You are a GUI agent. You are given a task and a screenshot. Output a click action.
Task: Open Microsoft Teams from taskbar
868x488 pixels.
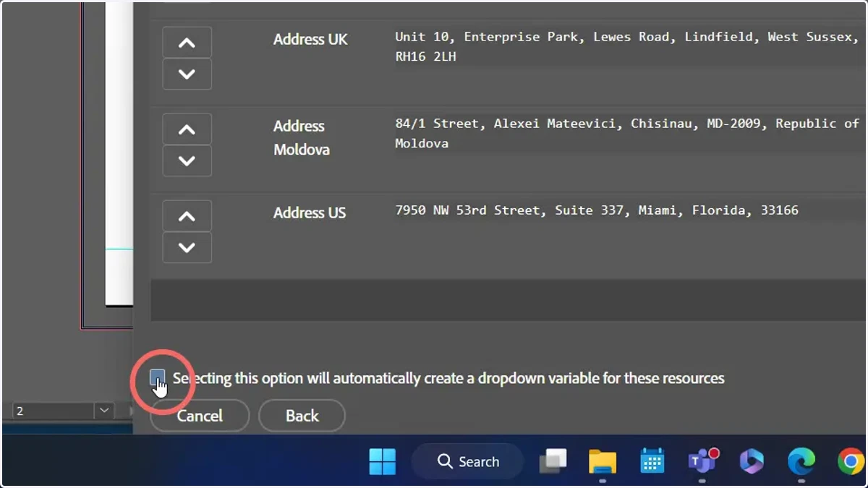coord(702,461)
